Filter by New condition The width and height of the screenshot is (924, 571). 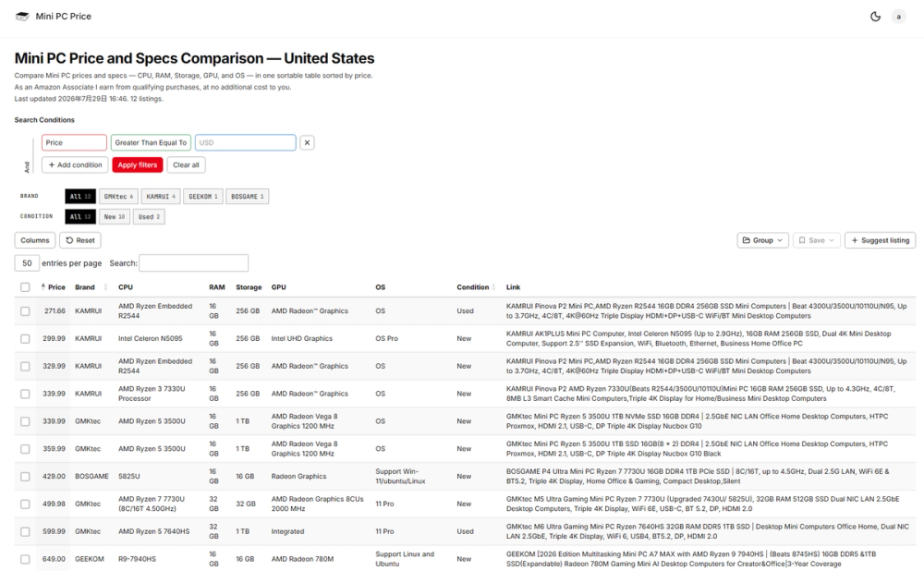(115, 217)
